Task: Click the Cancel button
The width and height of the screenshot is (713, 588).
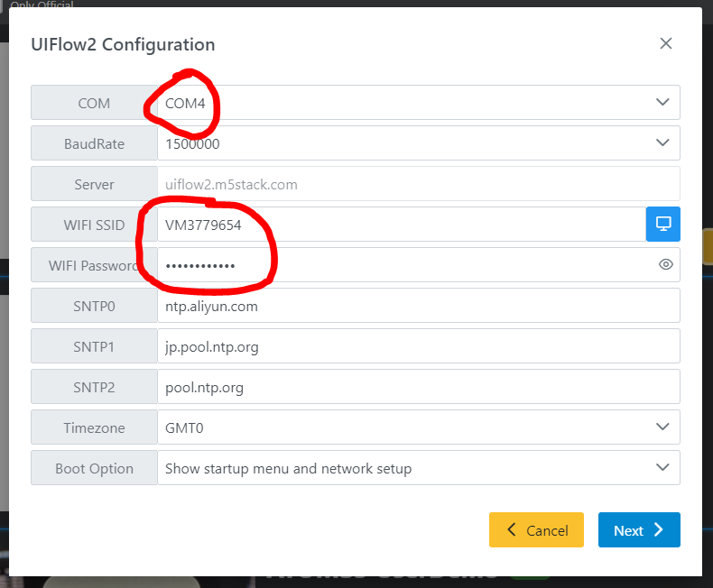Action: tap(536, 530)
